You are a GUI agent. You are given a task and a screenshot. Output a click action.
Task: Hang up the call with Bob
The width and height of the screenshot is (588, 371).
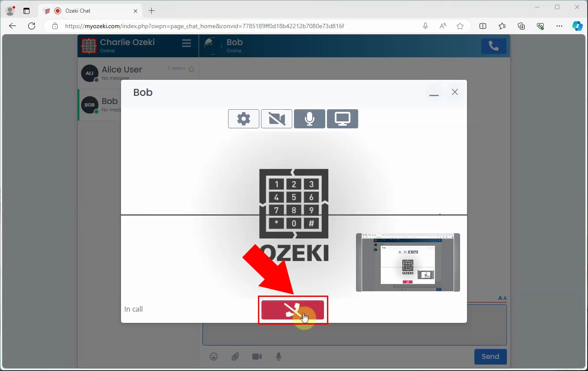tap(293, 310)
